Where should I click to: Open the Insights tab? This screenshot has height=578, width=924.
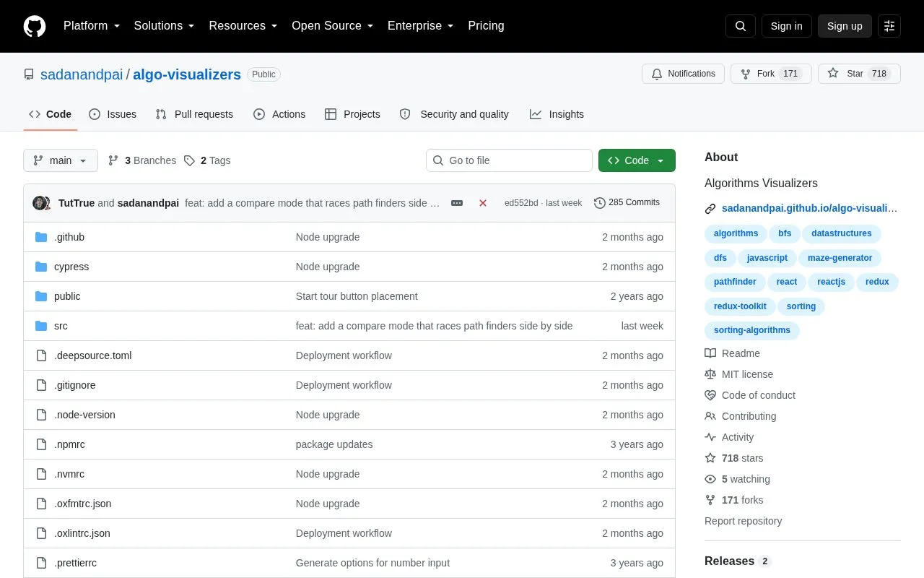(x=557, y=114)
